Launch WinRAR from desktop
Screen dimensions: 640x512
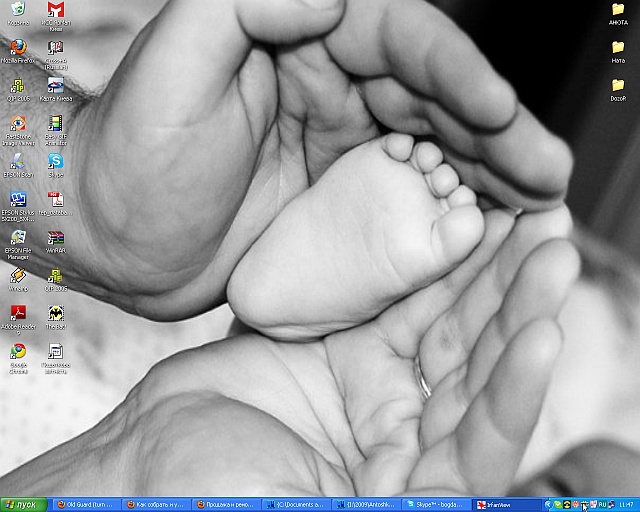click(x=56, y=242)
